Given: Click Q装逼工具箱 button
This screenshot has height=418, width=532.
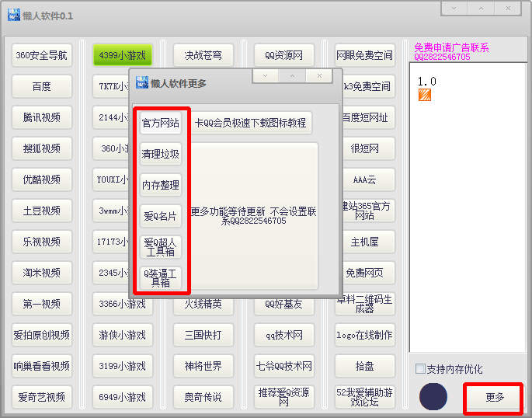Looking at the screenshot, I should pyautogui.click(x=161, y=278).
